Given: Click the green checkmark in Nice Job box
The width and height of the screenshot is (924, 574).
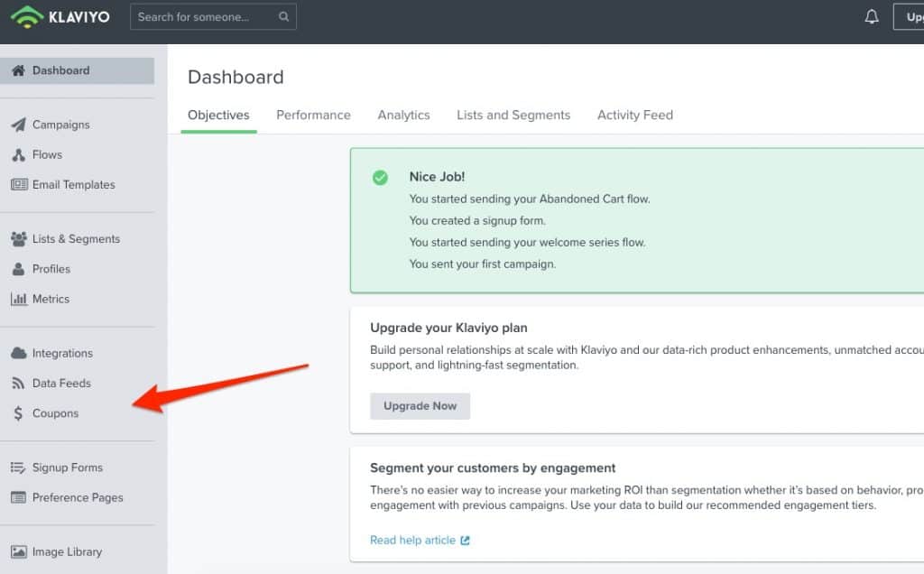Looking at the screenshot, I should pos(380,178).
